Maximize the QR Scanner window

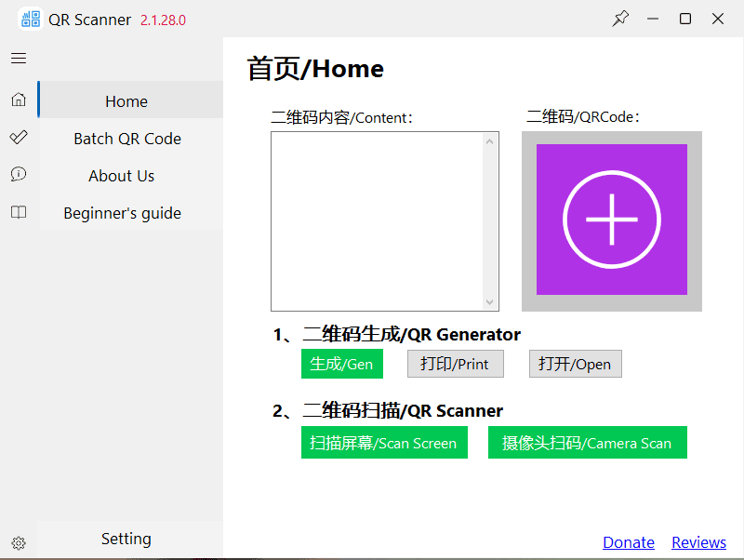[x=685, y=19]
